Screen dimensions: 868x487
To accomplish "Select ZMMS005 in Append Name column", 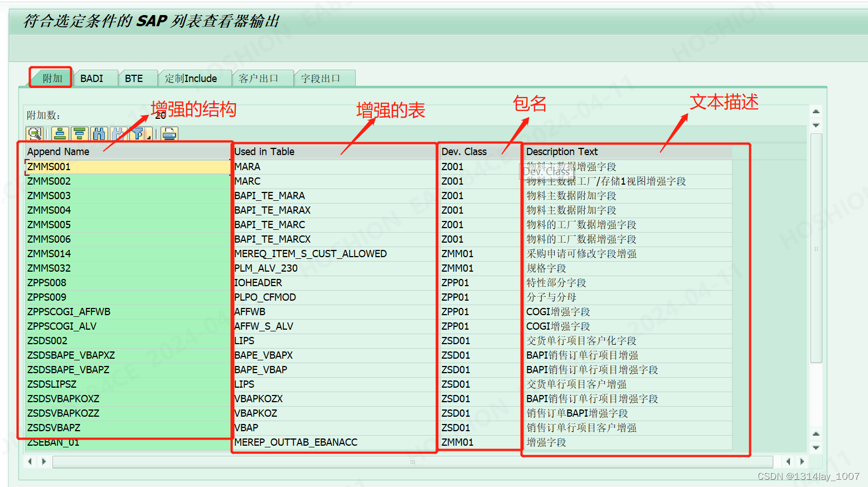I will pyautogui.click(x=128, y=225).
